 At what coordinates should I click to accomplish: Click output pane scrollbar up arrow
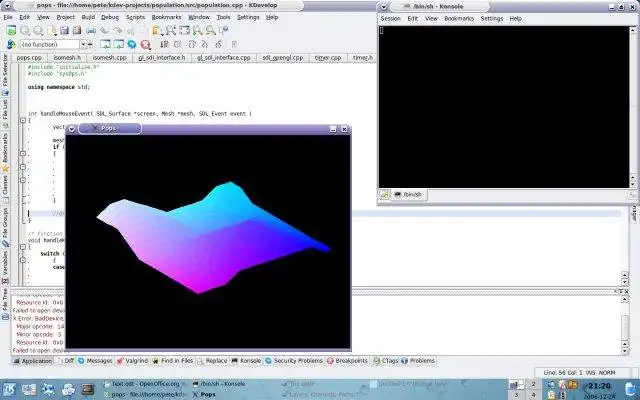pos(624,300)
